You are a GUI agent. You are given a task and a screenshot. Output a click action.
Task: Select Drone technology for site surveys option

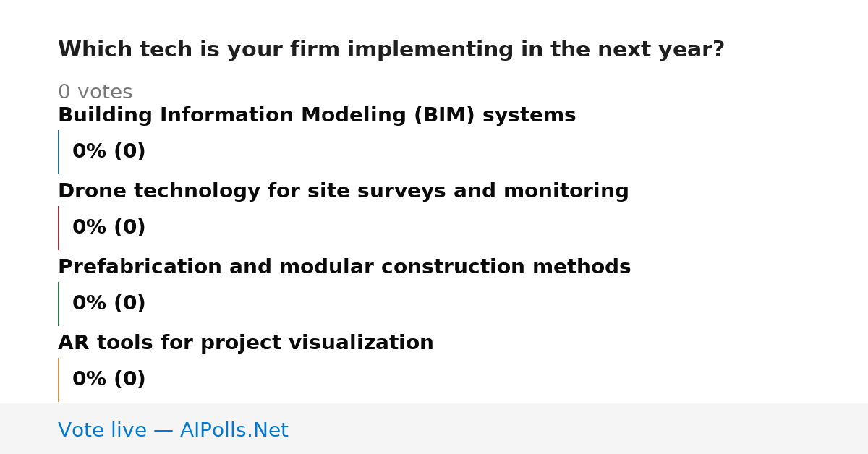(x=343, y=192)
